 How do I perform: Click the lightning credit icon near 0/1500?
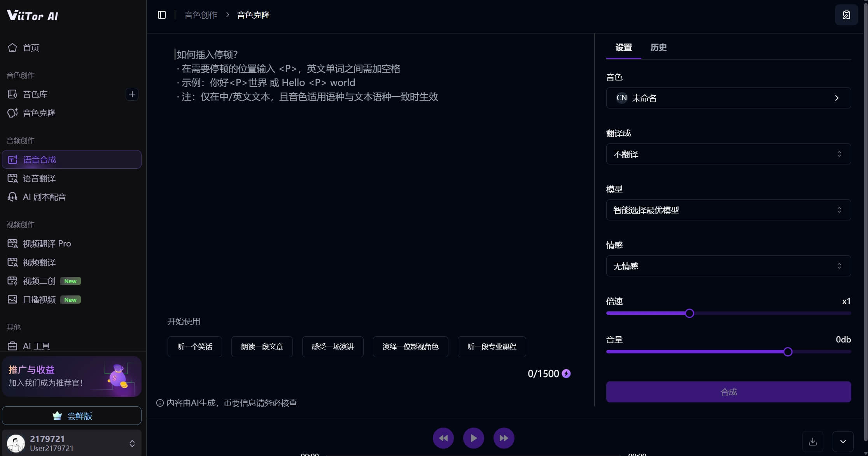[566, 374]
